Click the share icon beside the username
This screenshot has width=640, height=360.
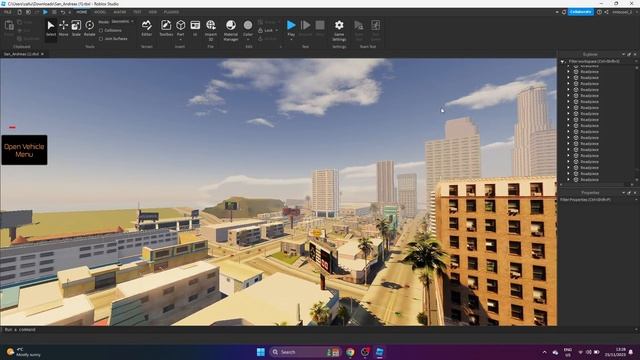(607, 12)
